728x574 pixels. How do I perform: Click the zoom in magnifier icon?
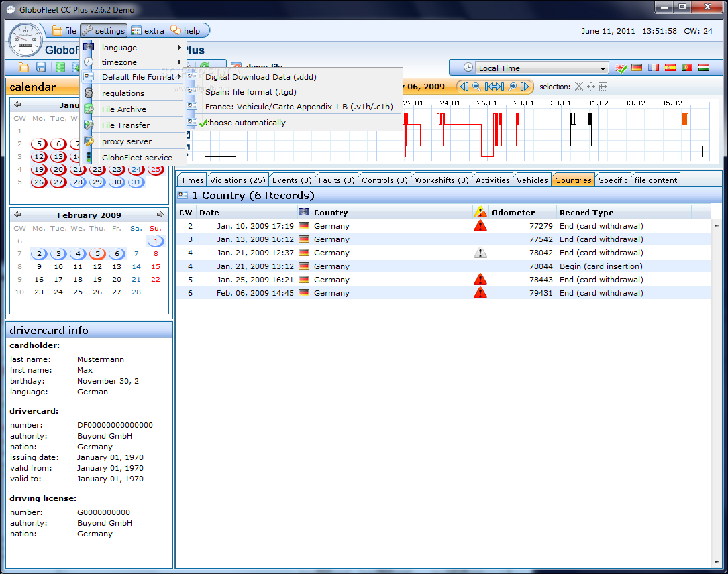(513, 87)
